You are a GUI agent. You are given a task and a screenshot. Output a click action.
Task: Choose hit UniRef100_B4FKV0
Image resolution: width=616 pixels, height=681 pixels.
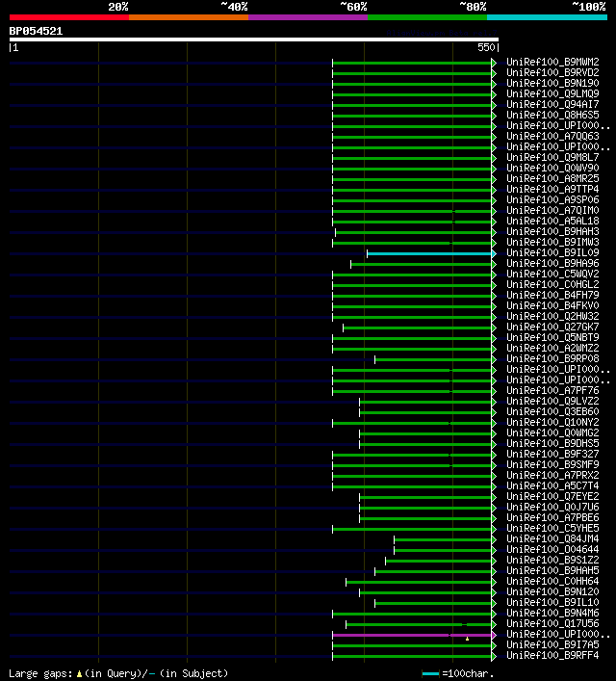coord(552,305)
